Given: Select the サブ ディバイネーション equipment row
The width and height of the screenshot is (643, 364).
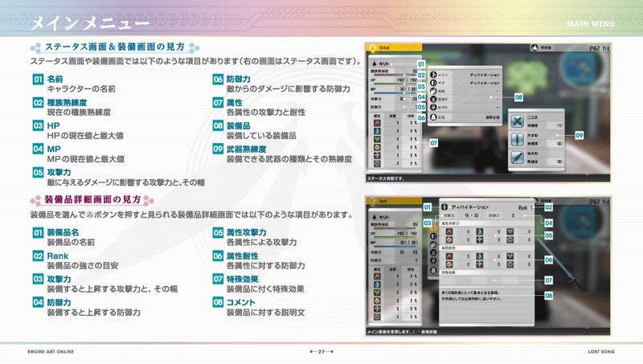Looking at the screenshot, I should coord(465,83).
